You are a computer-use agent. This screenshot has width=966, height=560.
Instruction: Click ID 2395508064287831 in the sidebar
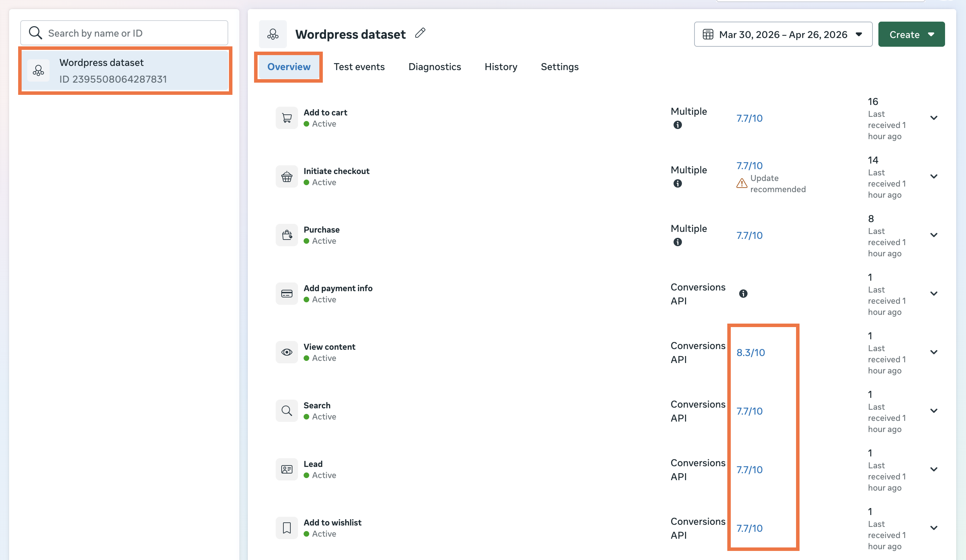113,79
